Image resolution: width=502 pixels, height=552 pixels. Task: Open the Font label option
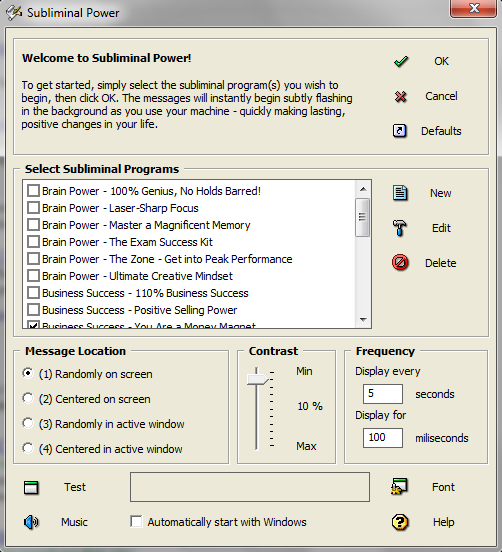tap(443, 487)
